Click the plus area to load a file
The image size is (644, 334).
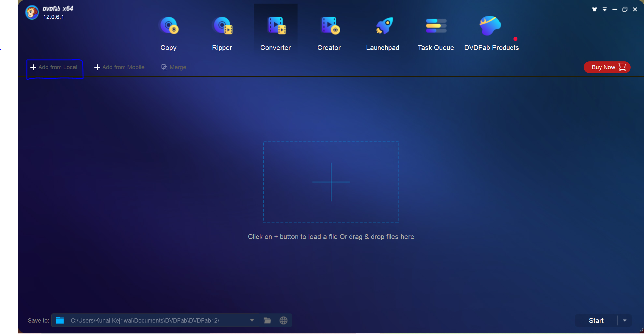point(331,182)
